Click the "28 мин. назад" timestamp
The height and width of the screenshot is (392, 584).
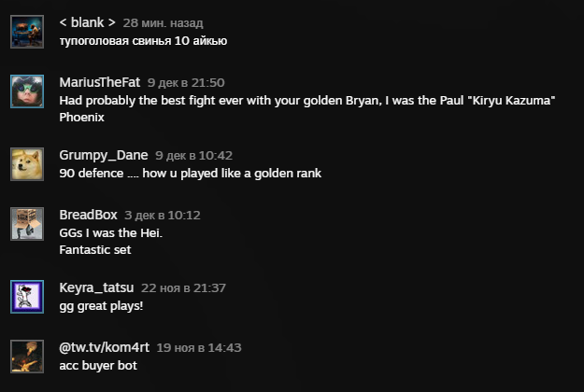click(163, 22)
